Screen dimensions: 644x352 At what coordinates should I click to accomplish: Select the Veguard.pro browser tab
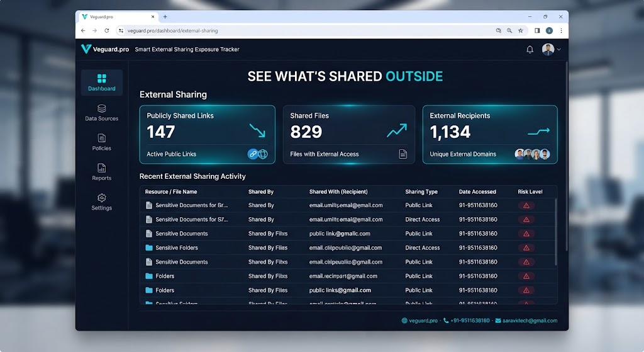click(117, 17)
